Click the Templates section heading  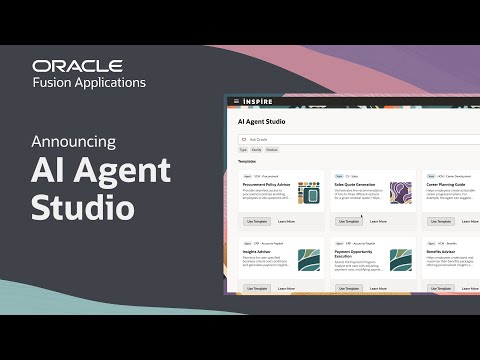pos(247,161)
